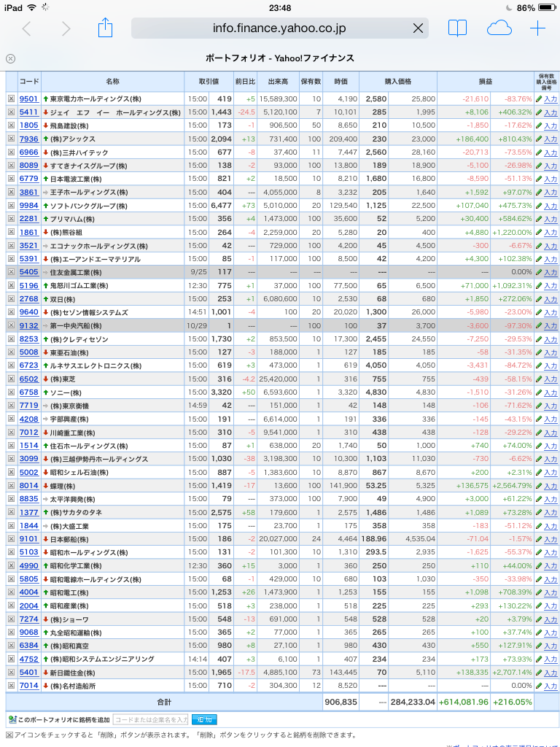Image resolution: width=560 pixels, height=747 pixels.
Task: Check delete box for row 5401
Action: point(11,672)
